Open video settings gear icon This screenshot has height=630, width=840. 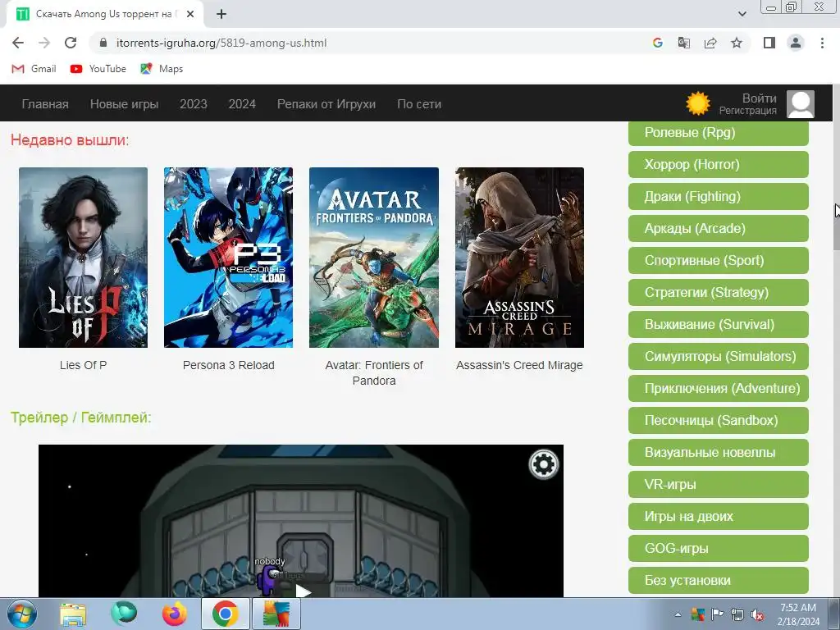[x=544, y=464]
